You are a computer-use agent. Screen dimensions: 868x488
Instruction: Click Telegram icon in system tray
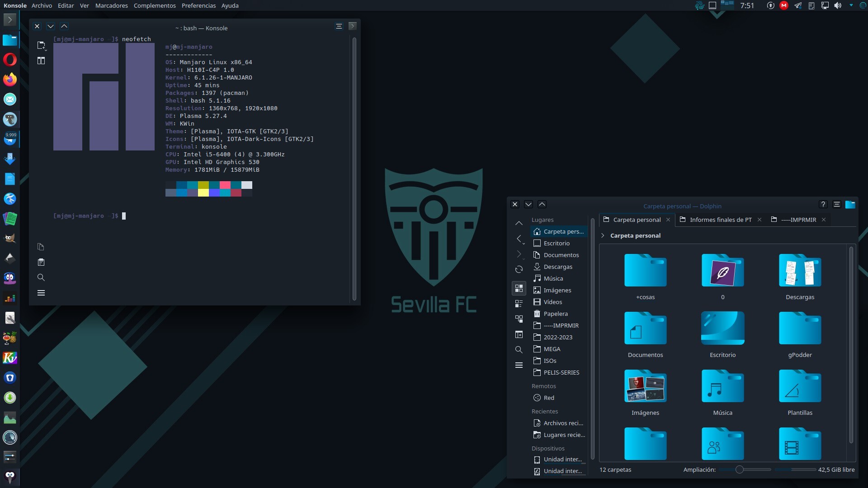798,5
